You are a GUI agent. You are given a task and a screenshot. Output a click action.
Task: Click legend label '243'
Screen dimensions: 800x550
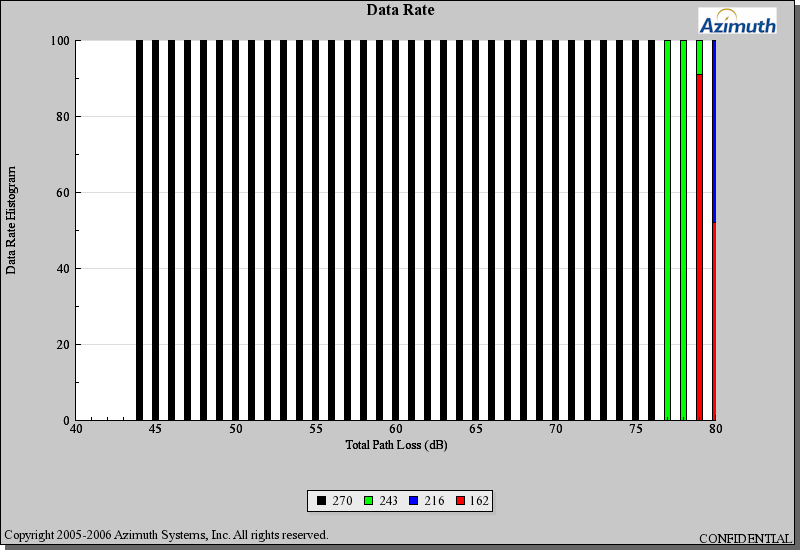tap(388, 501)
